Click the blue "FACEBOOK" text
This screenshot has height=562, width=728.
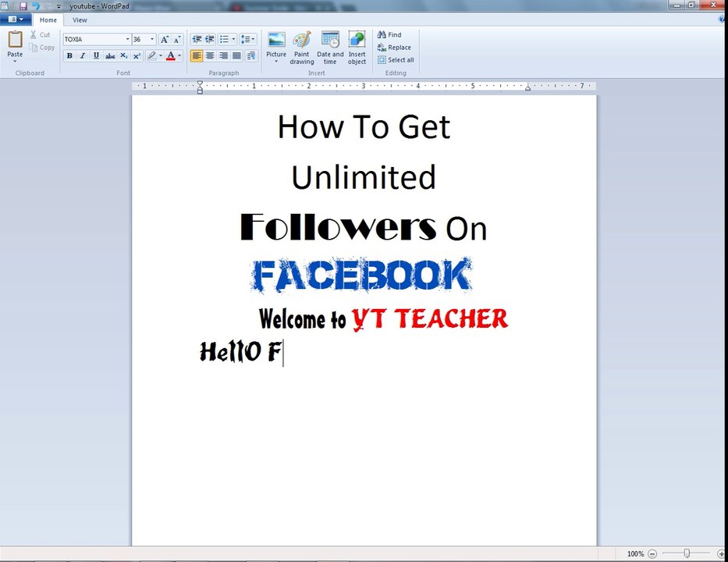[x=362, y=276]
